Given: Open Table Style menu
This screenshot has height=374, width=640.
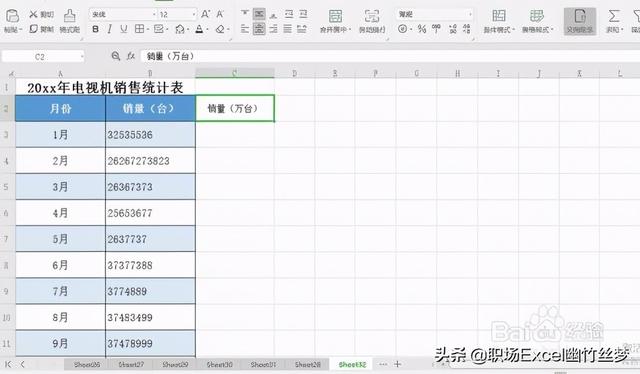Looking at the screenshot, I should [537, 21].
